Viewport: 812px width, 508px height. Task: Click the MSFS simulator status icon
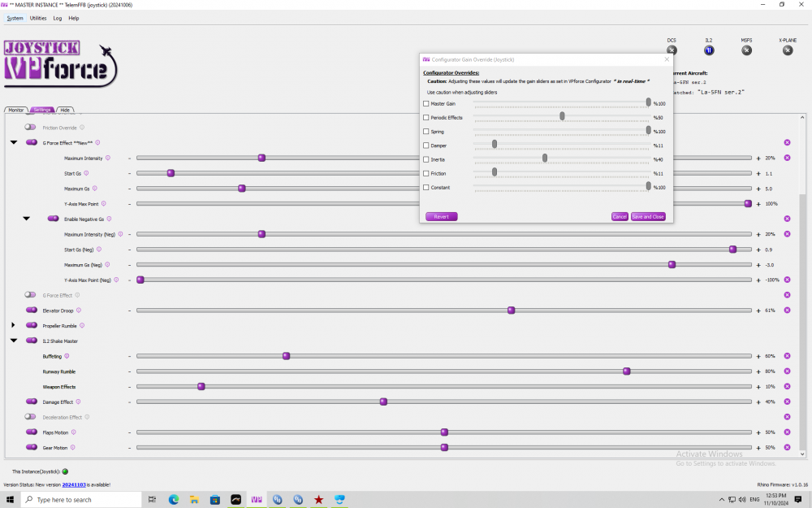tap(746, 50)
